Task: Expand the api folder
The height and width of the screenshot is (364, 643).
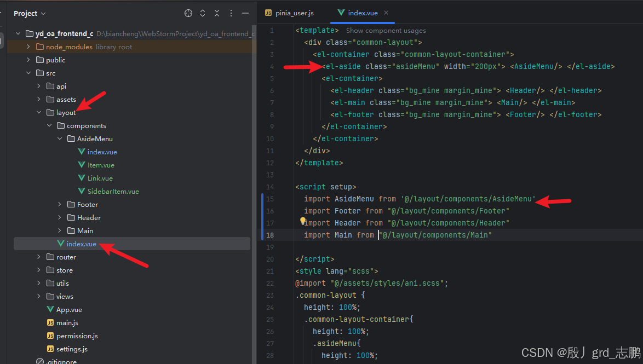Action: coord(39,86)
